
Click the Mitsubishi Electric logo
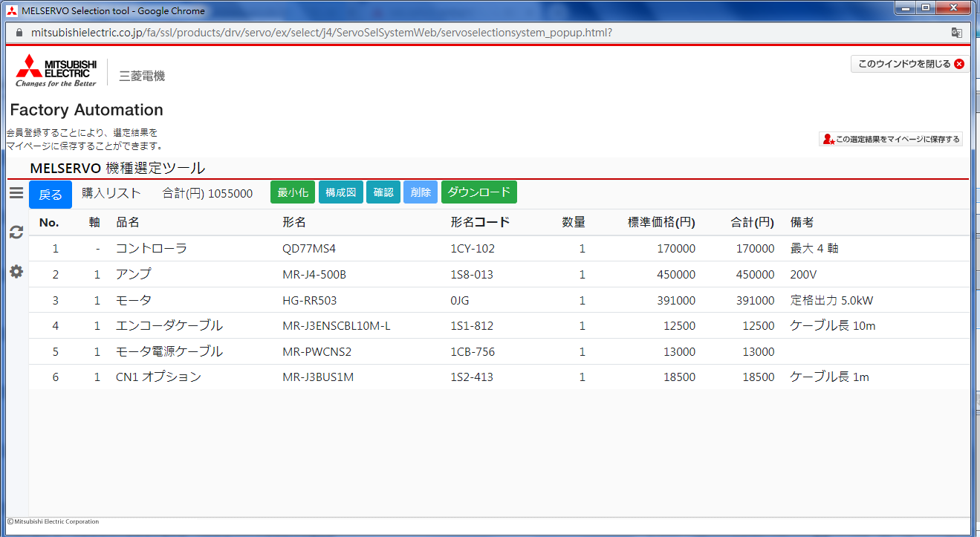point(56,71)
